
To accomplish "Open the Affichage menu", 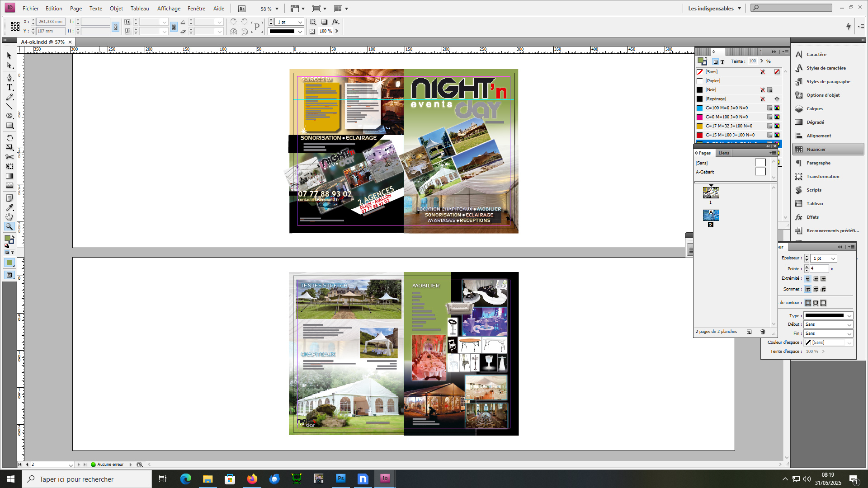I will pos(169,9).
